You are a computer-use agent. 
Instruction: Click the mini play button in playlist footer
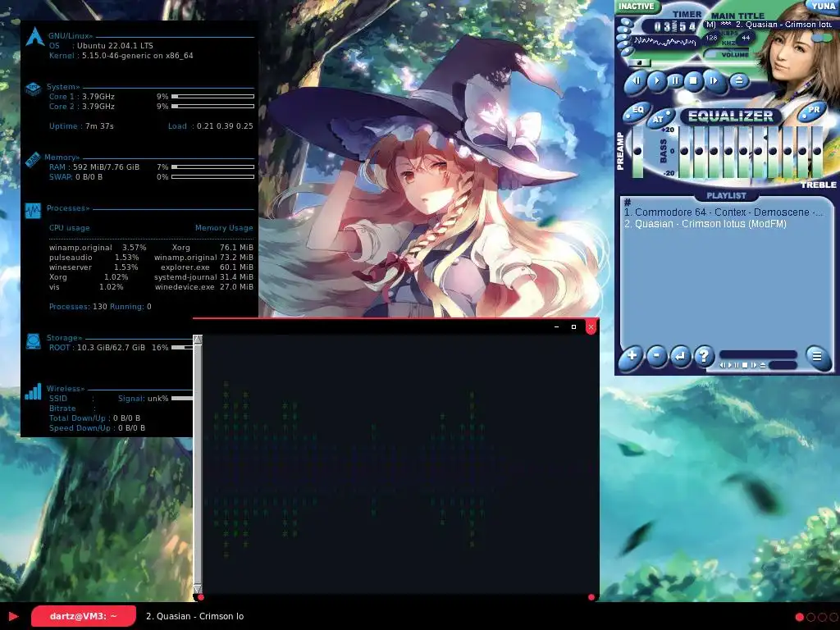729,365
